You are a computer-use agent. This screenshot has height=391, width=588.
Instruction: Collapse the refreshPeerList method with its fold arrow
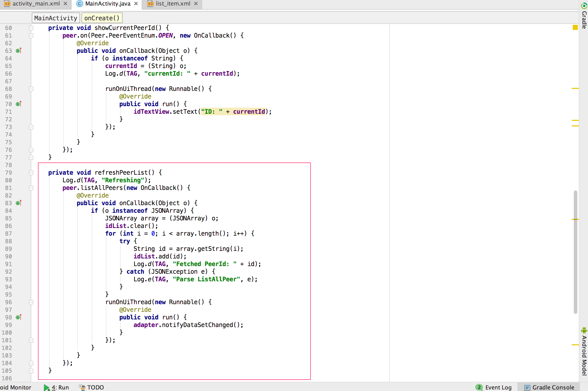coord(31,173)
